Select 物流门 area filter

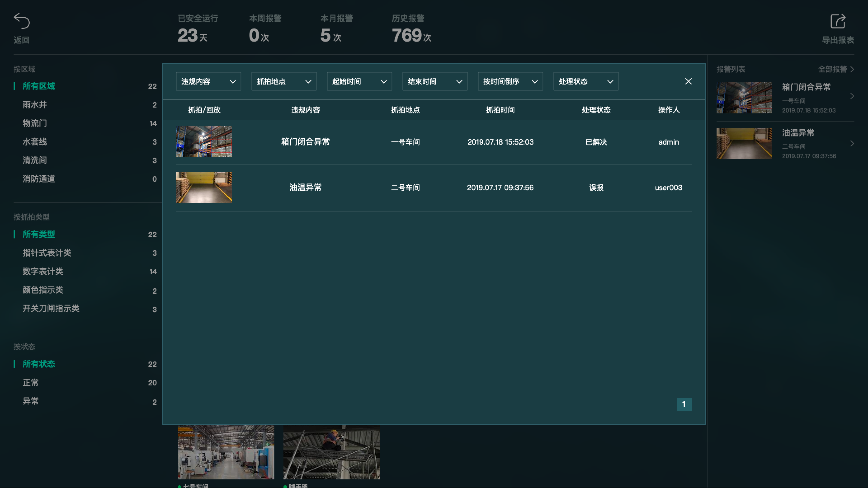pyautogui.click(x=35, y=123)
